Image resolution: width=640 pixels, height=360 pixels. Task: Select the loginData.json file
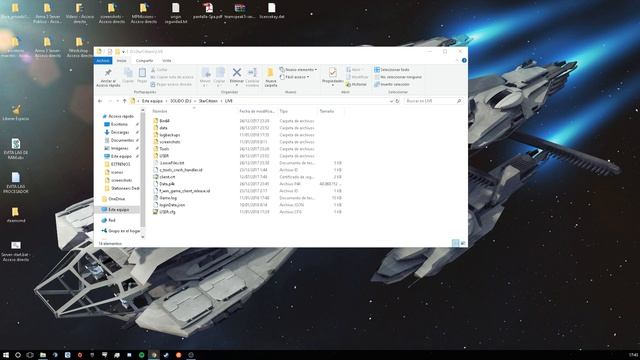point(169,205)
